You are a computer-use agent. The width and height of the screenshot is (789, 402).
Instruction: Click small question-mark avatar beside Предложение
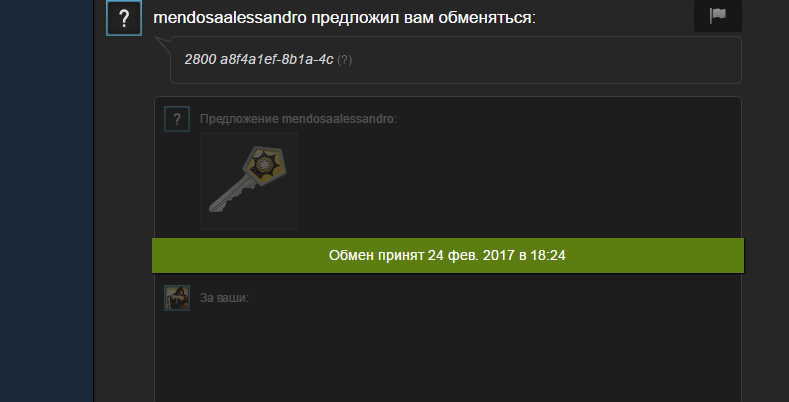click(177, 119)
